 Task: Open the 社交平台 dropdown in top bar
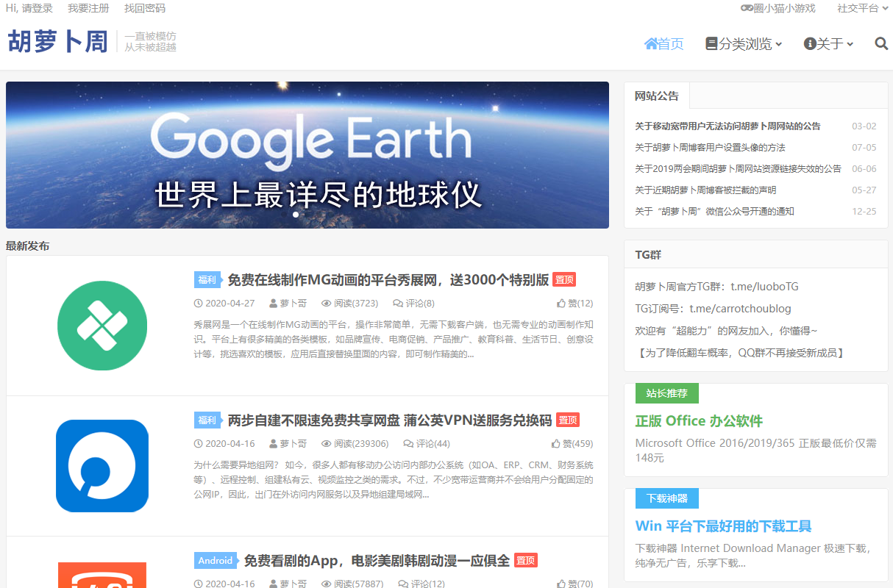(x=862, y=8)
